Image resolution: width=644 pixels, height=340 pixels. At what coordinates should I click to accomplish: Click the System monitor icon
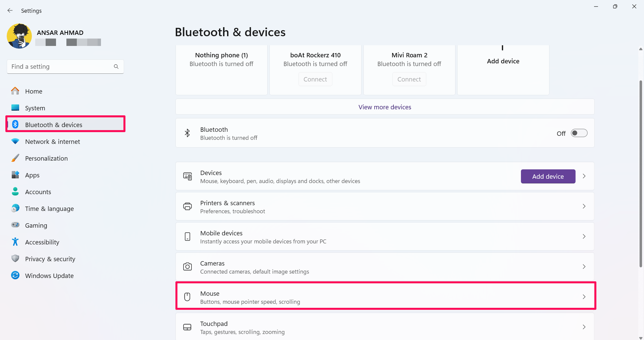(x=15, y=108)
